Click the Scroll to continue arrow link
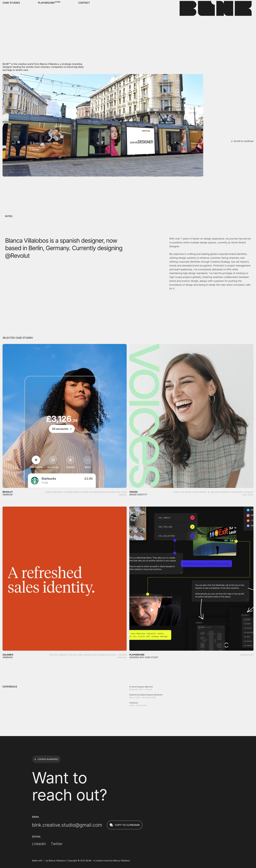Image resolution: width=256 pixels, height=868 pixels. [242, 141]
